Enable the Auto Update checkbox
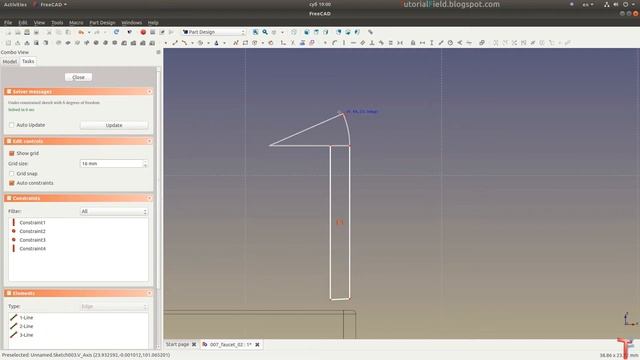Screen dimensions: 640x360 pos(11,125)
